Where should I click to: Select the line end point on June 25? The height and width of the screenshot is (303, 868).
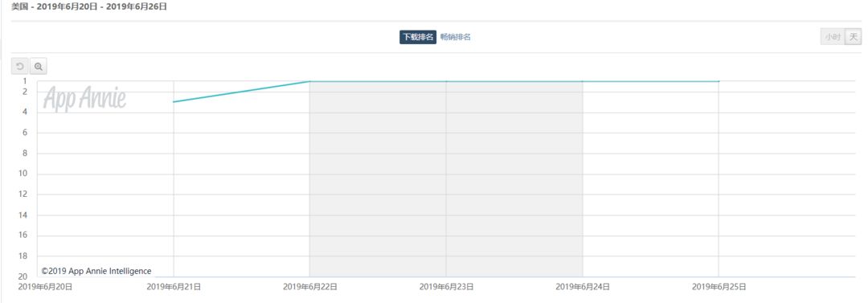pyautogui.click(x=719, y=81)
